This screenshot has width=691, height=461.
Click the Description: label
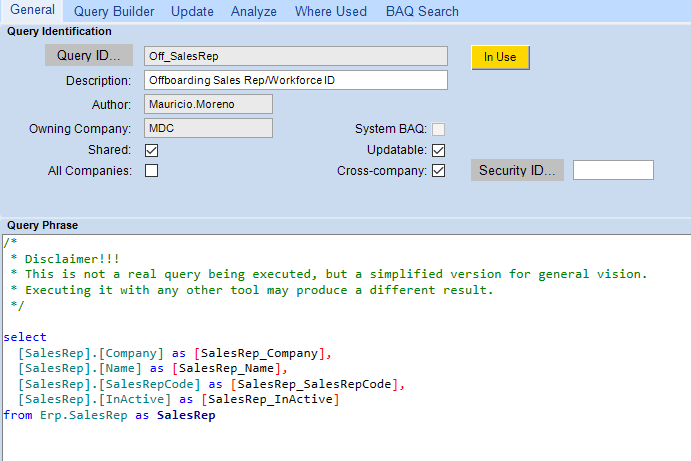98,81
